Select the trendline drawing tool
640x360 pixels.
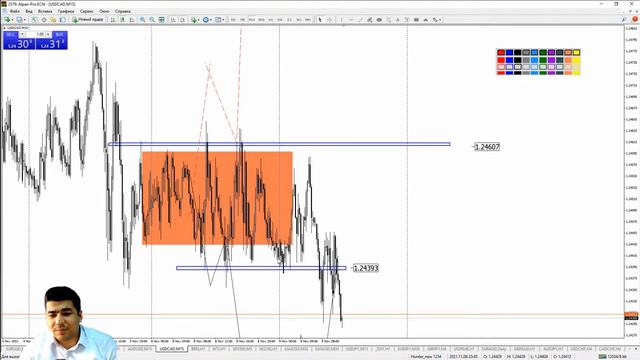360,20
